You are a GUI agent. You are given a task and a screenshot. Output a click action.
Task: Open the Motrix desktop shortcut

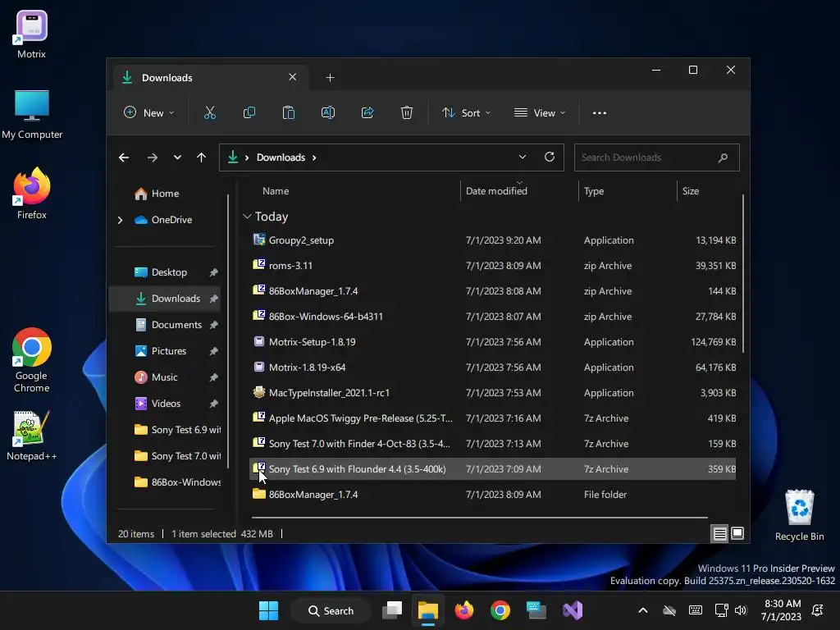(32, 34)
